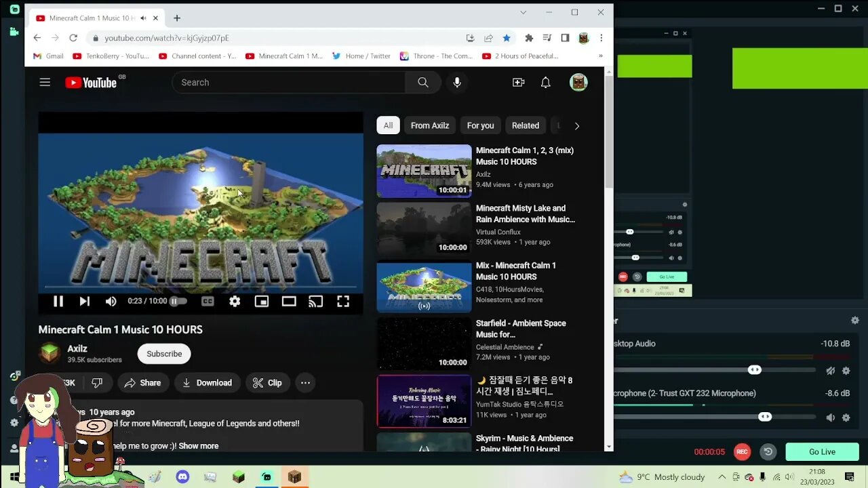Subscribe to Axilz channel
The width and height of the screenshot is (868, 488).
click(x=164, y=354)
